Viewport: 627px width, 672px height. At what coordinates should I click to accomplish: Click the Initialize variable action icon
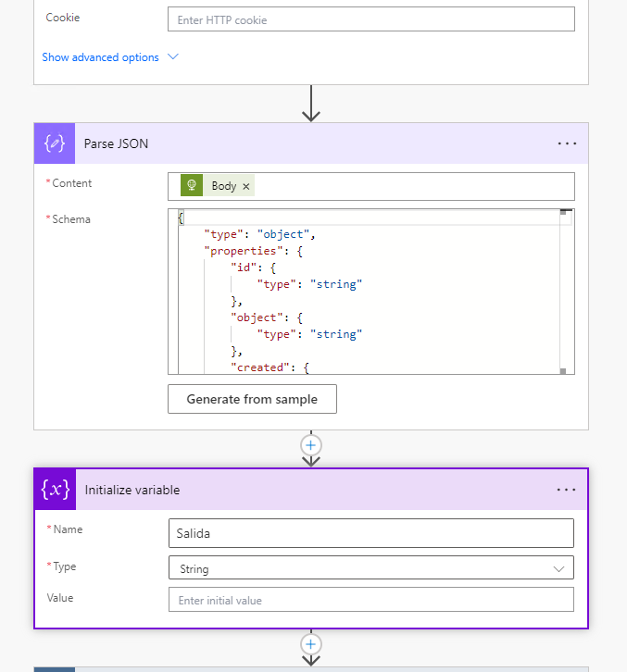(55, 490)
